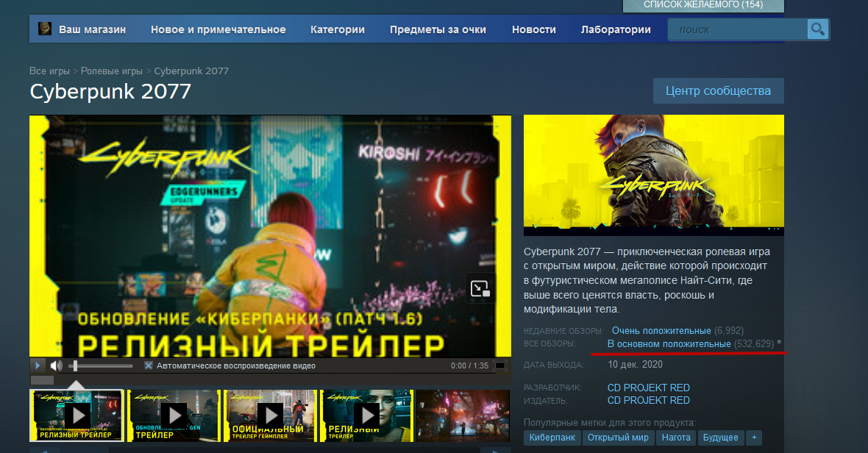Click the release date 10 дек. 2020
This screenshot has height=453, width=868.
coord(635,365)
